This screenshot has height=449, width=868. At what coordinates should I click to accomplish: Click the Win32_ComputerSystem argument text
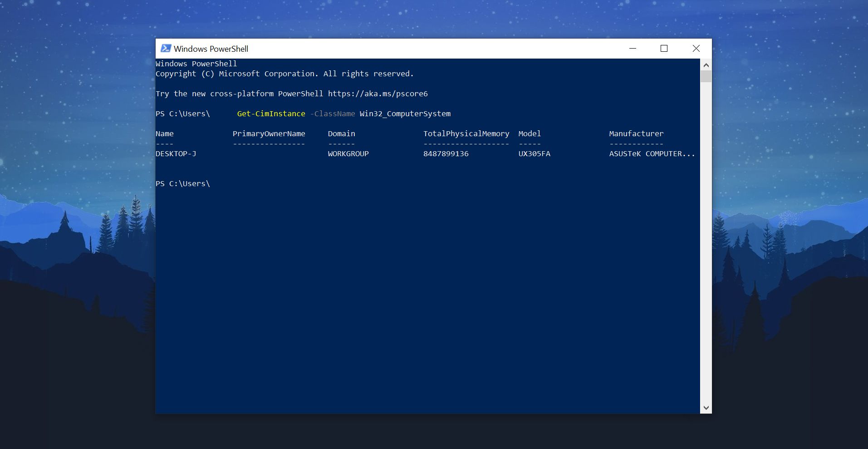pyautogui.click(x=405, y=113)
